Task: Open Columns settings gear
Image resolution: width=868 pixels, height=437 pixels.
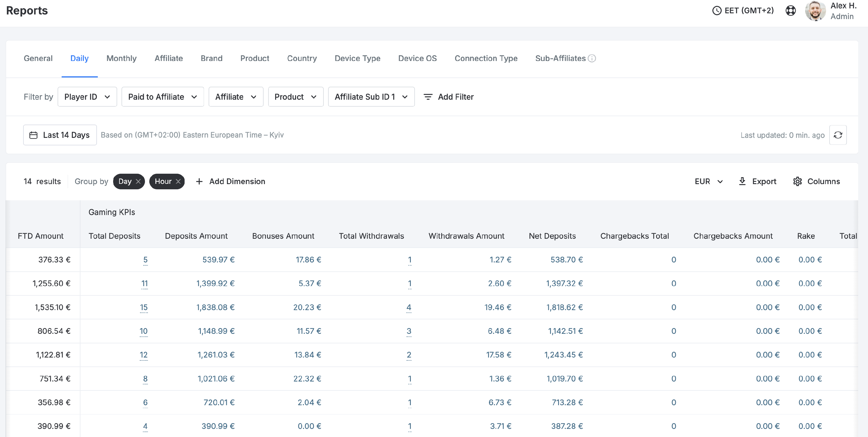Action: point(797,182)
